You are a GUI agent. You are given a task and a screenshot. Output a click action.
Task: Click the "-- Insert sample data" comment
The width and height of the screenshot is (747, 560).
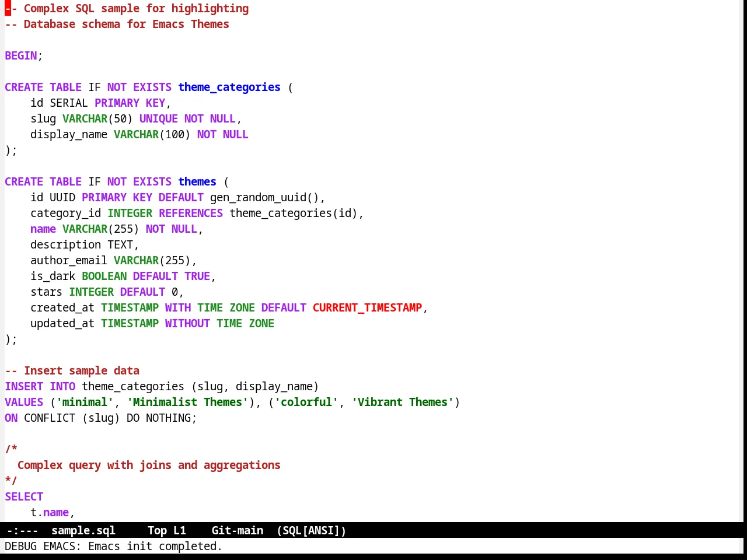click(72, 370)
